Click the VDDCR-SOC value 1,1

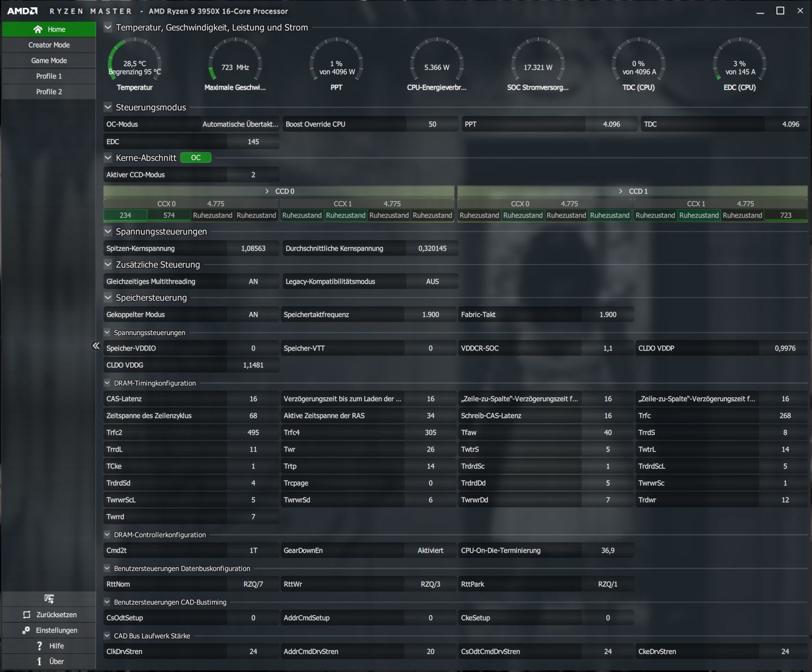(608, 348)
